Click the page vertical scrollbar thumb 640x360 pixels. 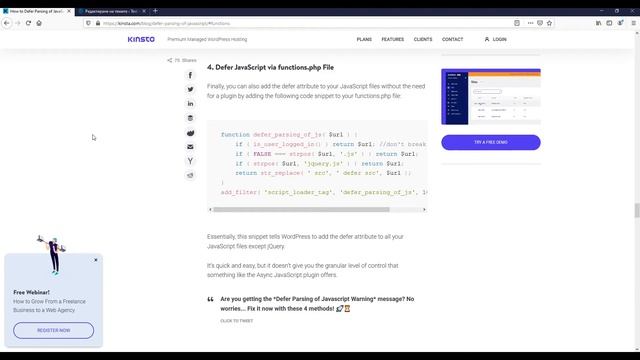(637, 211)
